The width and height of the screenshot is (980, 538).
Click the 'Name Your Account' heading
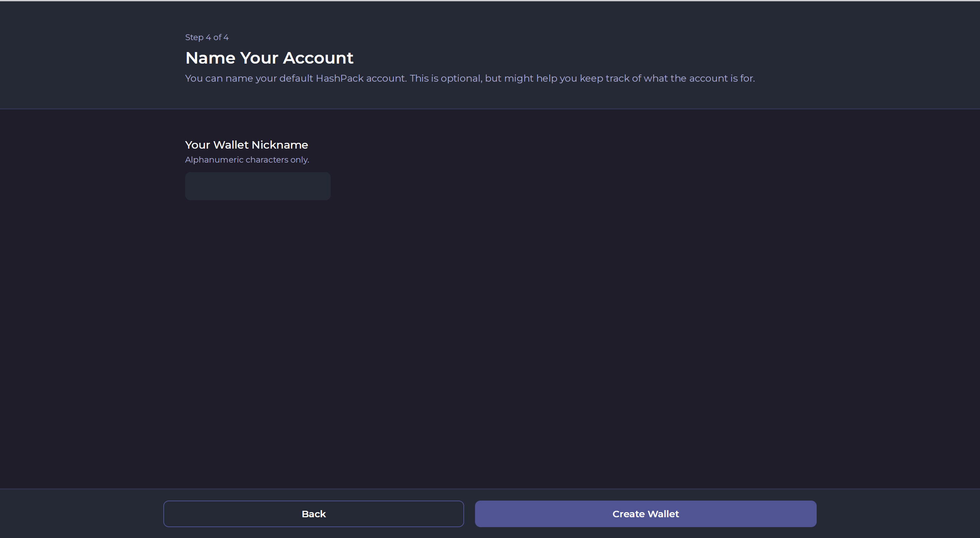click(x=269, y=58)
